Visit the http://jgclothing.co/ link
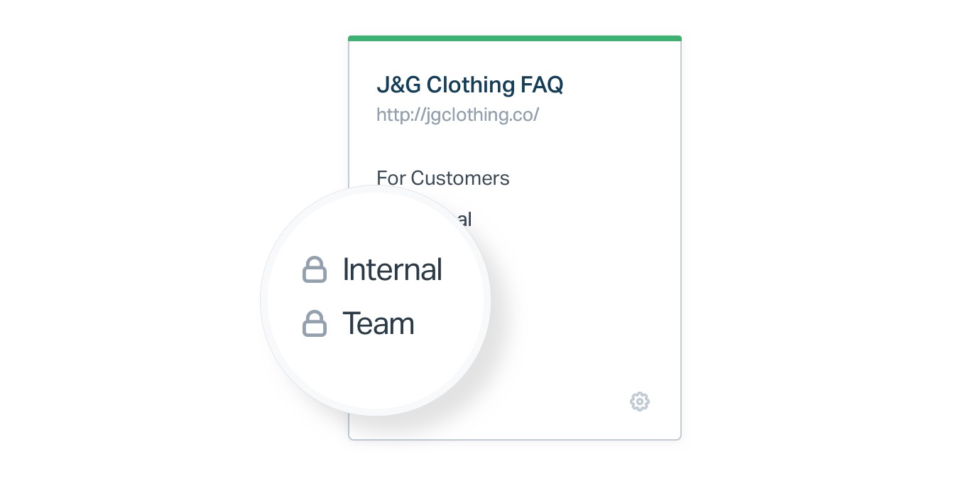Screen dimensions: 980x479 coord(458,114)
